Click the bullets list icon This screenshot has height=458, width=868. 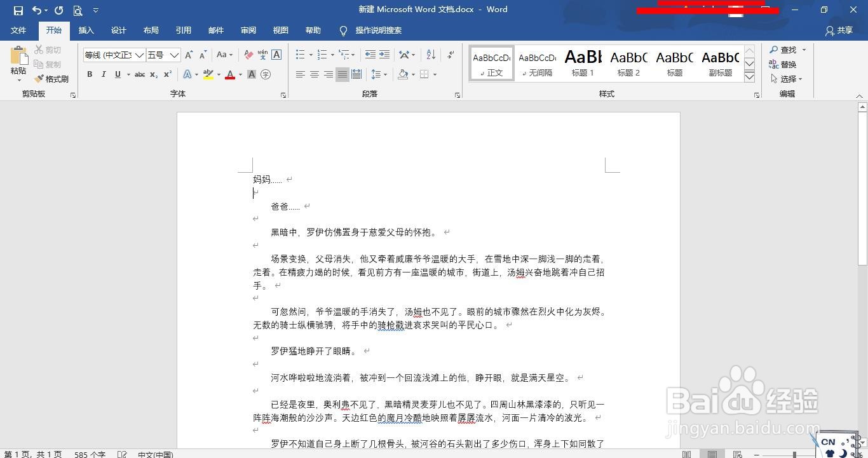click(299, 55)
